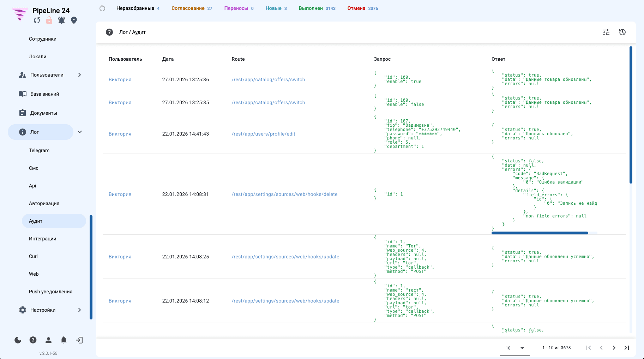Toggle the alarm bell icon under PipeLine 24
The image size is (644, 359).
(61, 20)
